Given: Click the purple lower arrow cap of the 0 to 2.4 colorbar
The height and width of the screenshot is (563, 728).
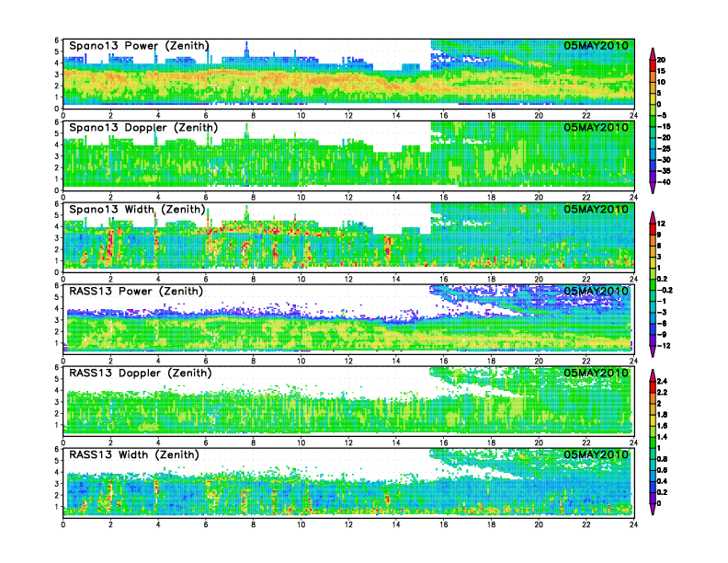Looking at the screenshot, I should point(653,509).
